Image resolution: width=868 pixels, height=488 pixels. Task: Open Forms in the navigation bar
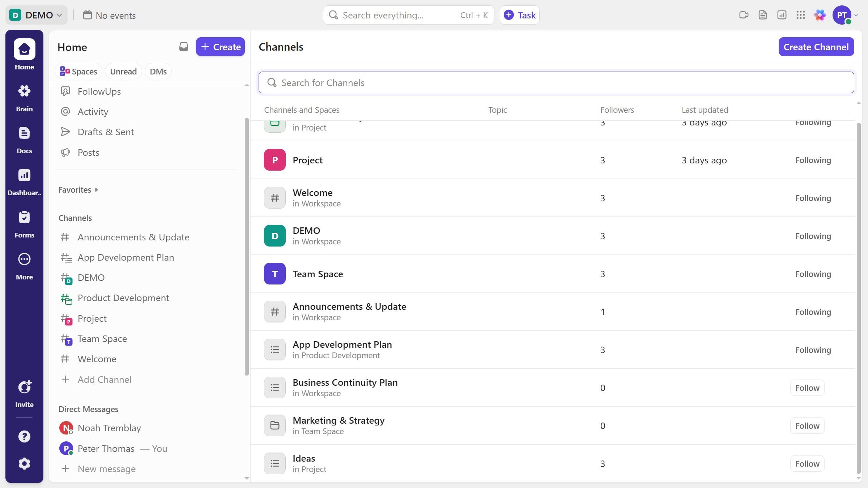pos(24,224)
